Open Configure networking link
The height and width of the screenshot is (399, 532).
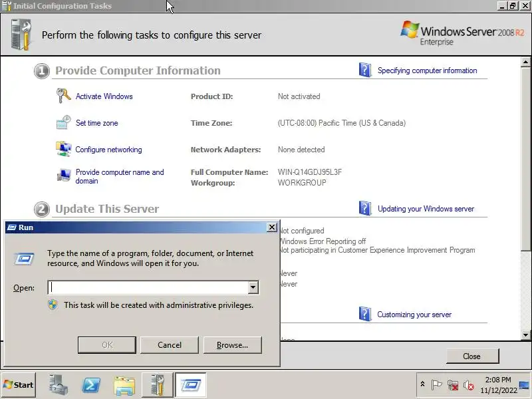pyautogui.click(x=108, y=149)
